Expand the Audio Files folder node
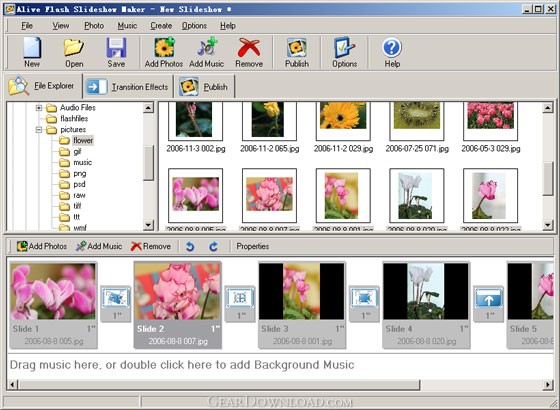560x410 pixels. coord(39,108)
